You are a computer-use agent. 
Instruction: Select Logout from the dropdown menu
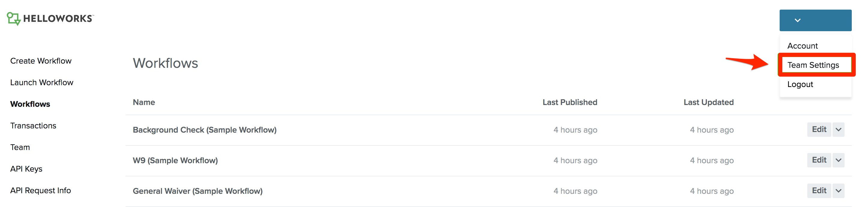(800, 84)
